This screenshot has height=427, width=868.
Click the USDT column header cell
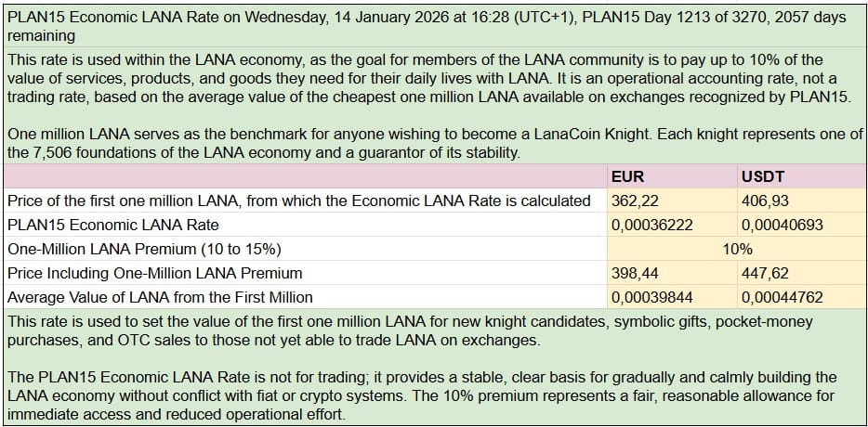pyautogui.click(x=801, y=175)
